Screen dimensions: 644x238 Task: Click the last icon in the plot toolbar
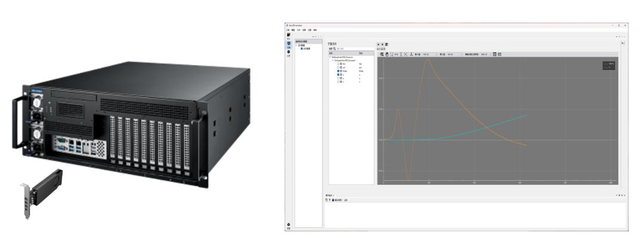500,54
